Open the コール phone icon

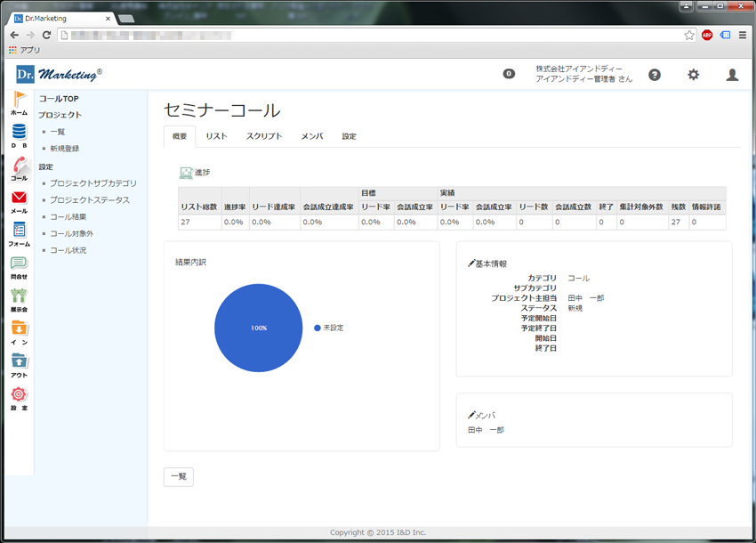coord(19,166)
